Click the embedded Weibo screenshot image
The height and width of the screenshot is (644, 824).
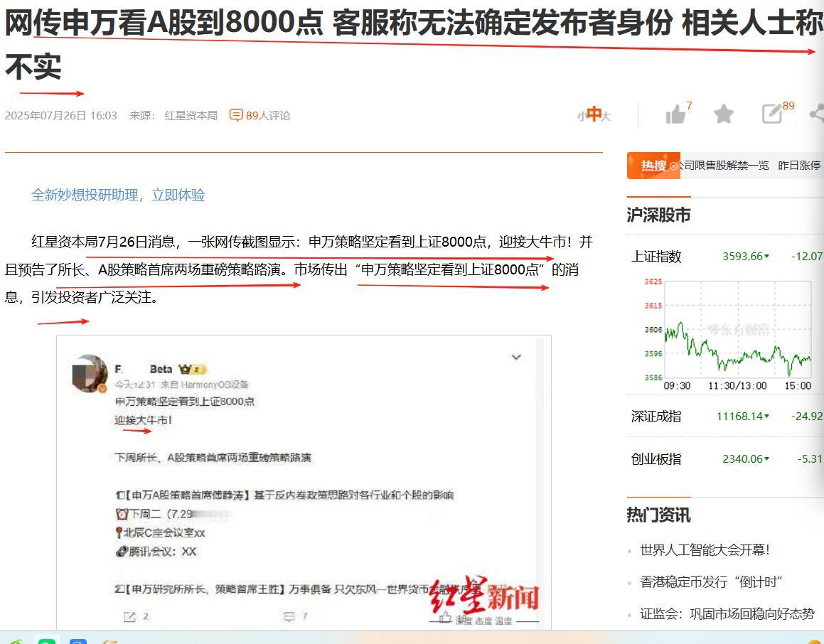tap(304, 482)
